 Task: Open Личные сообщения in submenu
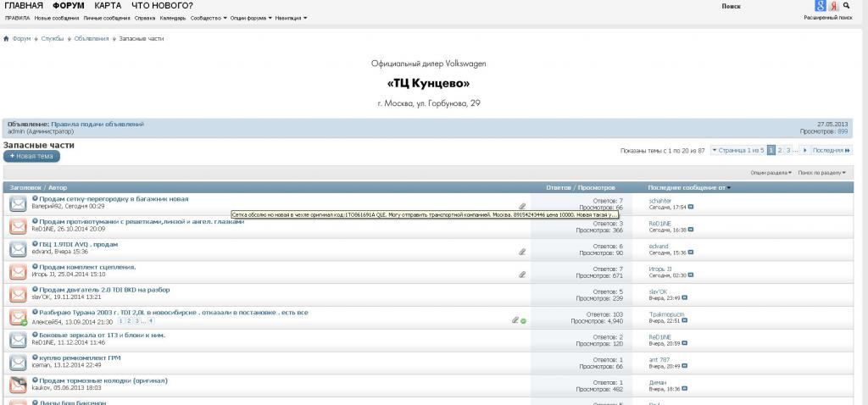point(107,19)
